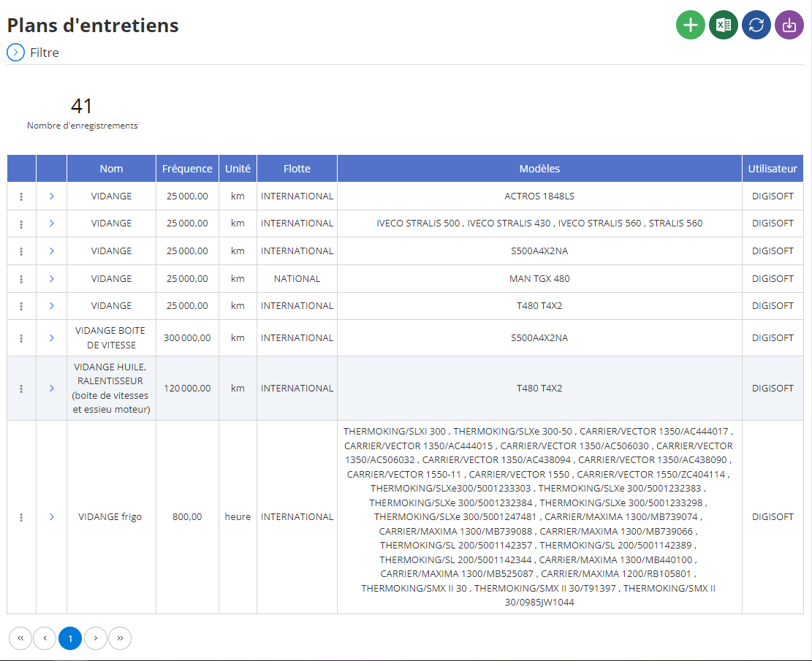
Task: Sort by the Nom column header
Action: (111, 169)
